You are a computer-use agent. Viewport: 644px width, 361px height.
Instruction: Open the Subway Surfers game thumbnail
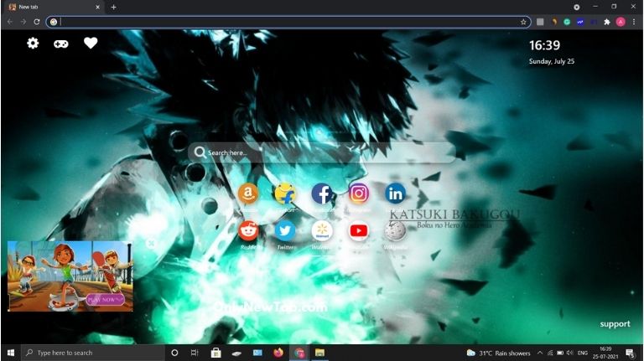(x=70, y=276)
